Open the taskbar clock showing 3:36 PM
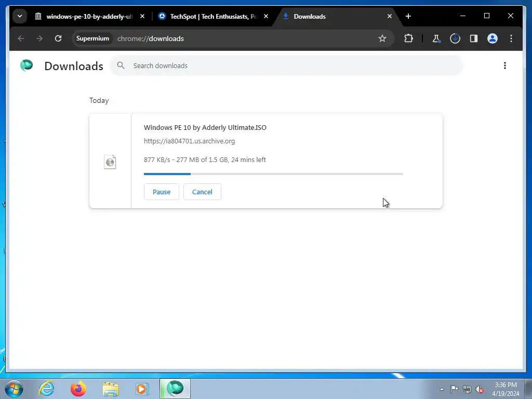The image size is (532, 399). 506,389
